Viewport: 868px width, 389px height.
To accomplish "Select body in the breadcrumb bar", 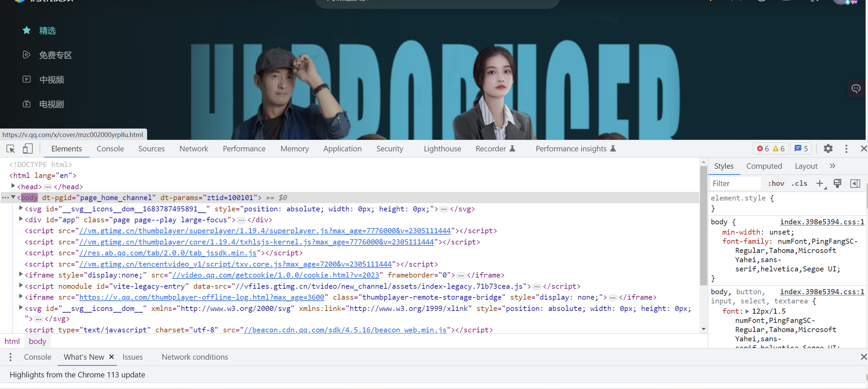I will [x=37, y=341].
